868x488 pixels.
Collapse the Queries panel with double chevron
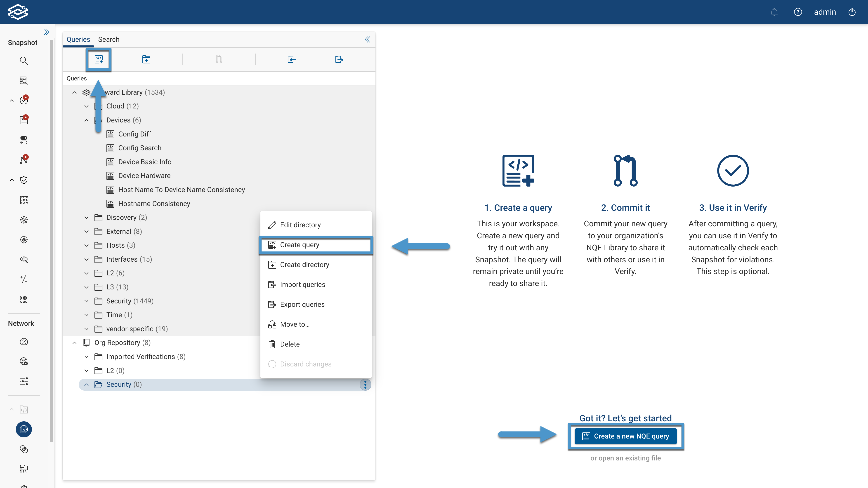pos(367,40)
